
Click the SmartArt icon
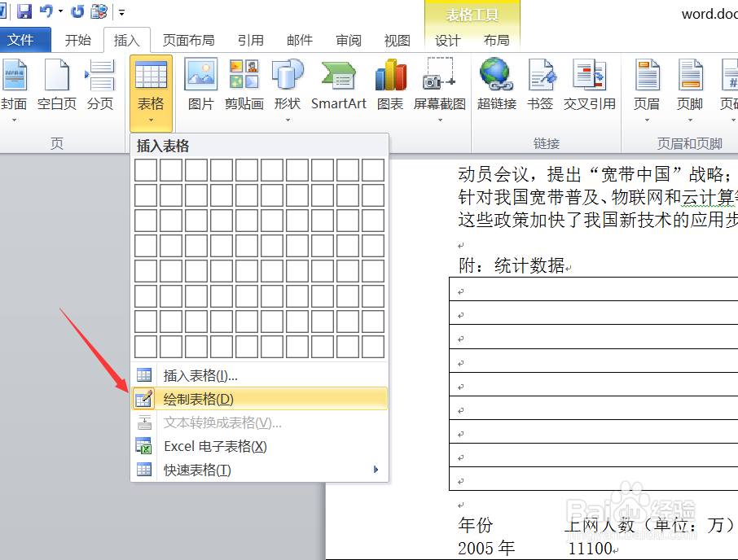tap(338, 81)
